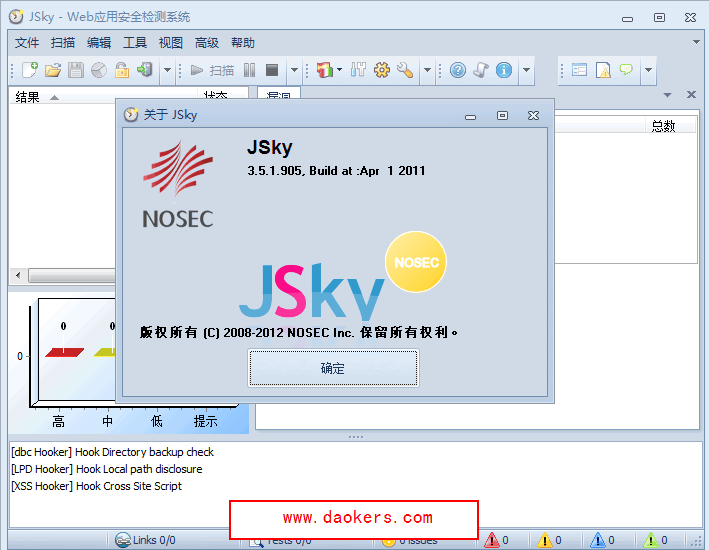Open right panel dropdown arrow near close

pos(667,95)
